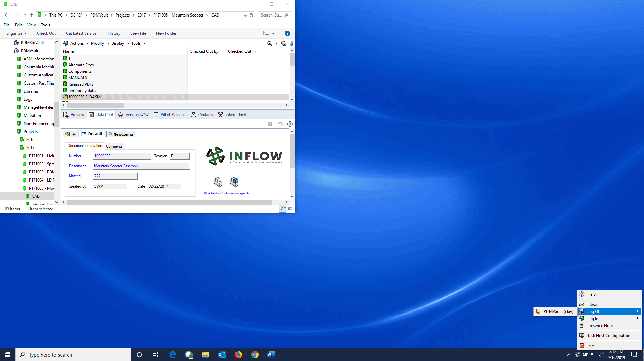Switch to details view icon in status bar
The image size is (644, 361).
[x=283, y=209]
